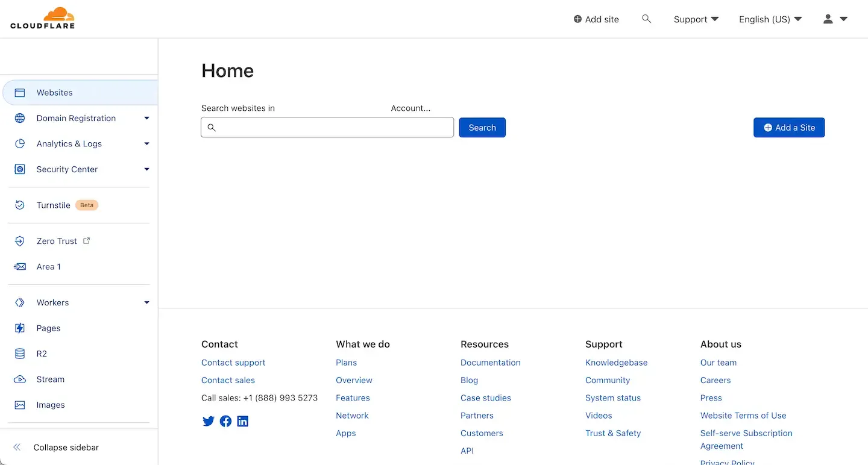Expand the Workers submenu arrow
Image resolution: width=868 pixels, height=465 pixels.
[x=146, y=302]
